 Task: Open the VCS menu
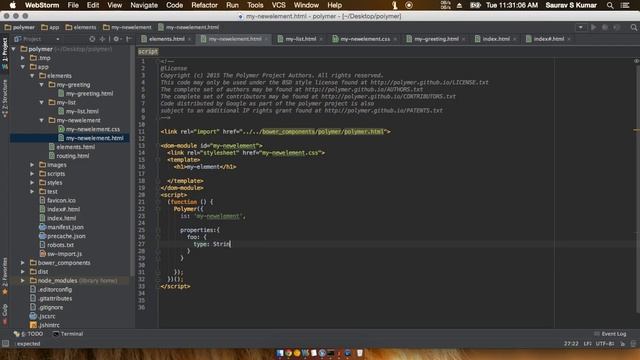tap(278, 5)
